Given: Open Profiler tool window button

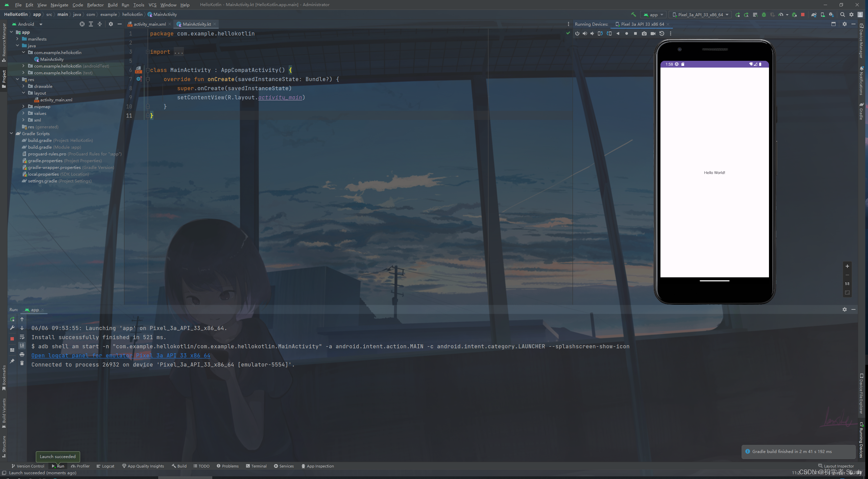Looking at the screenshot, I should click(x=80, y=466).
